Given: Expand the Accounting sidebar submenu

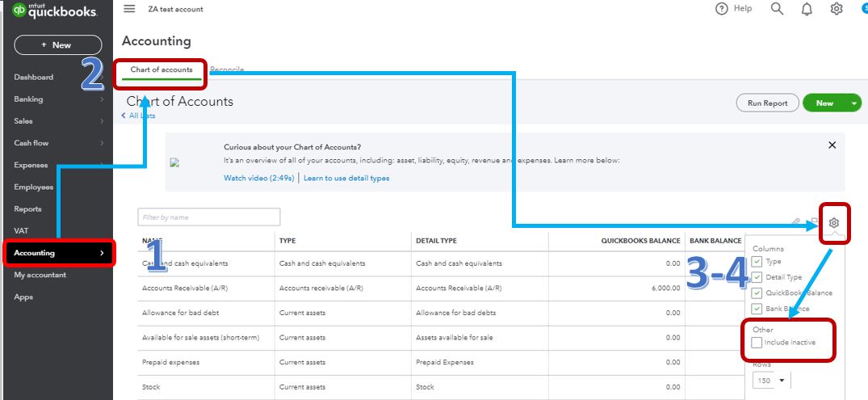Looking at the screenshot, I should (101, 253).
